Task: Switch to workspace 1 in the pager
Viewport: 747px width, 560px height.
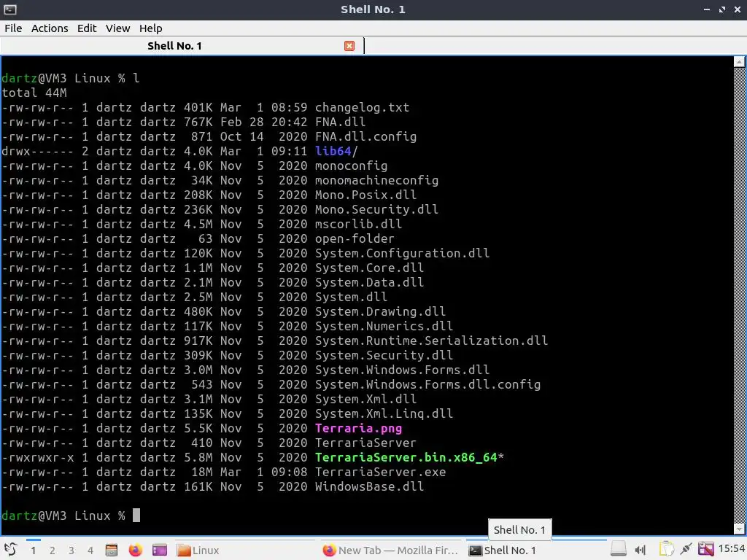Action: [34, 551]
